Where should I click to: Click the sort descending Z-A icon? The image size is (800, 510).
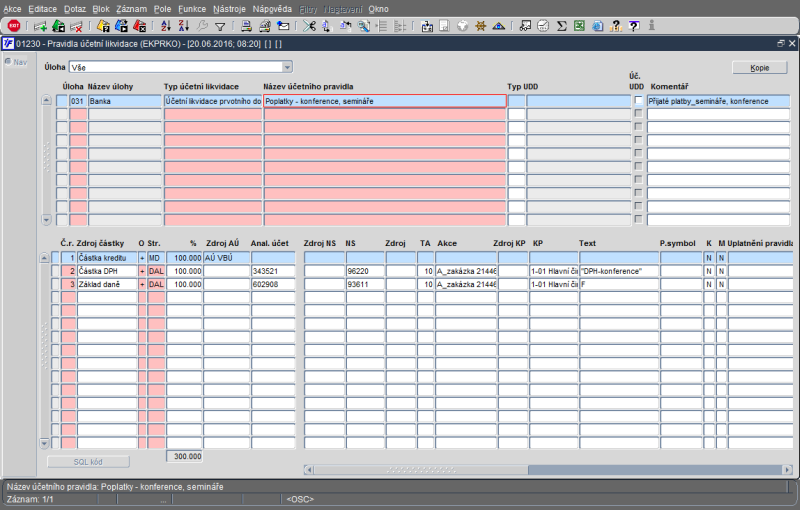(183, 26)
